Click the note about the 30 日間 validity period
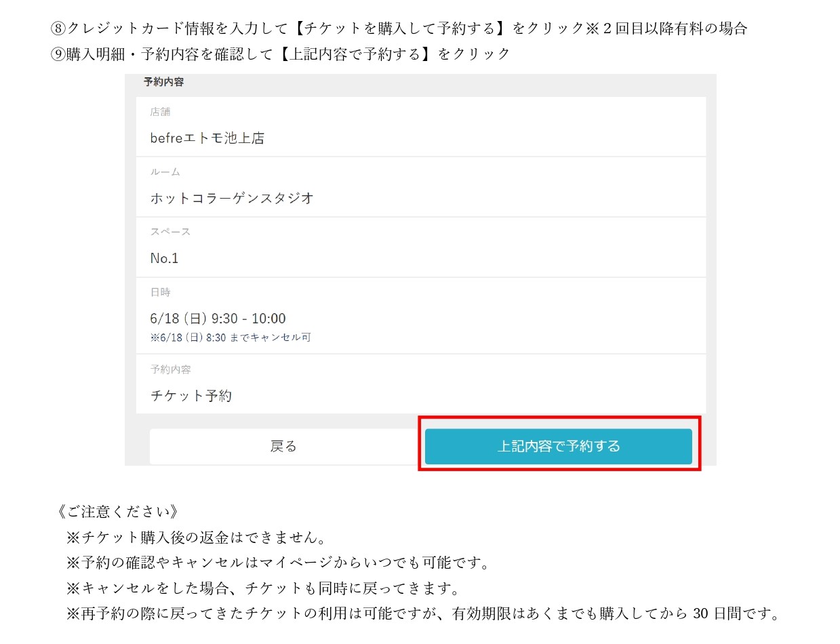The width and height of the screenshot is (840, 644). pyautogui.click(x=421, y=614)
